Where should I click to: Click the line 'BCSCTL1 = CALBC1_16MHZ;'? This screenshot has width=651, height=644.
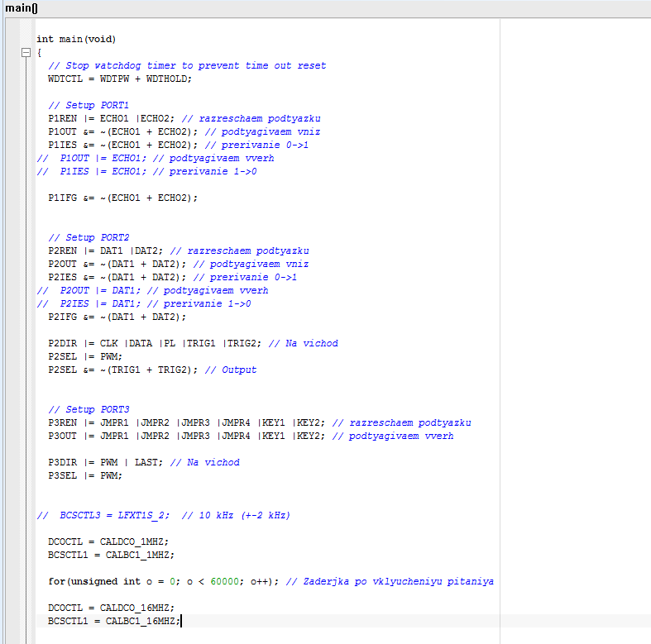[114, 621]
